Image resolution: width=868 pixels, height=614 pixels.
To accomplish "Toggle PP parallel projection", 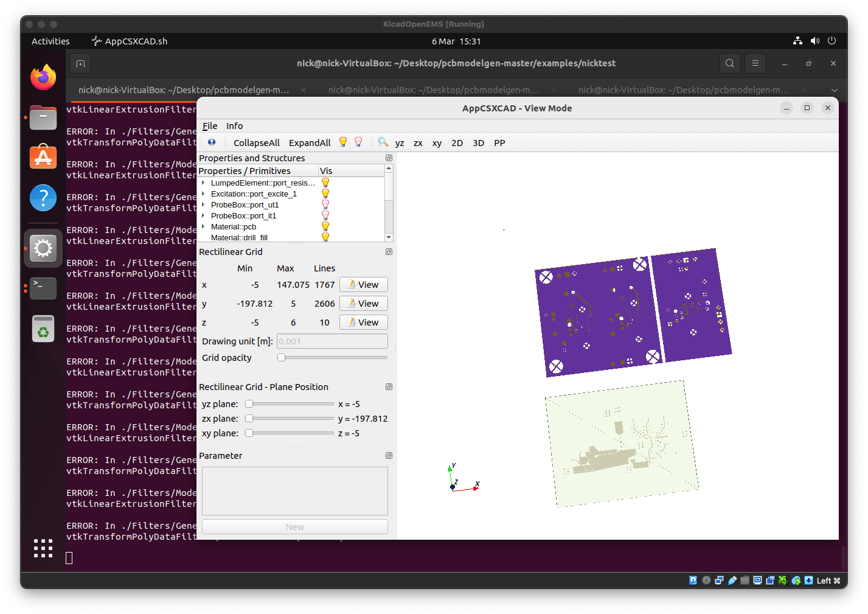I will coord(499,143).
